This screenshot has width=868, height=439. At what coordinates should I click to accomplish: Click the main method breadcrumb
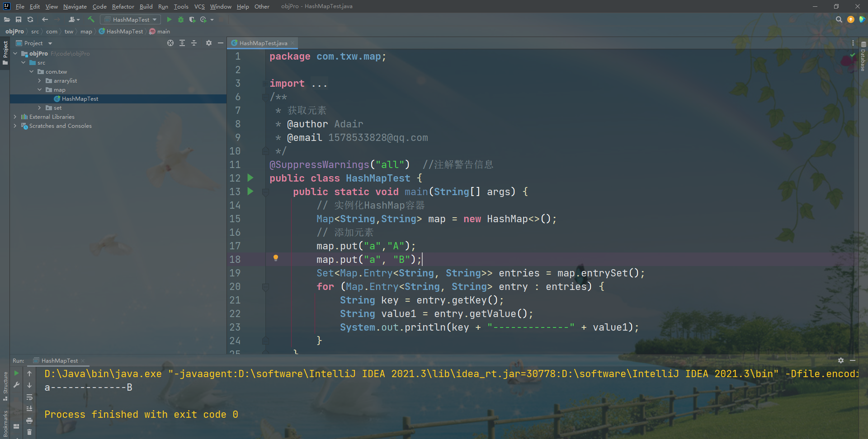tap(160, 31)
